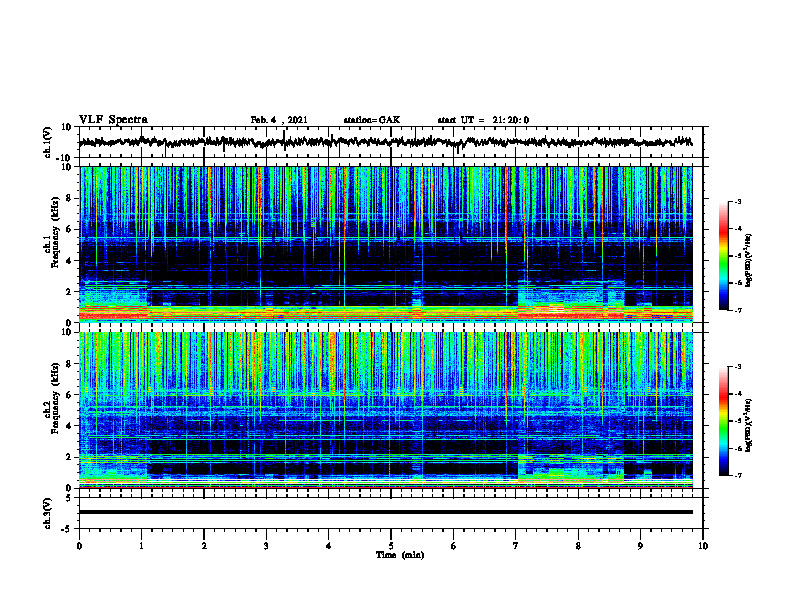Click the ch.1 spectrogram color scale bar
The image size is (792, 612).
[723, 256]
